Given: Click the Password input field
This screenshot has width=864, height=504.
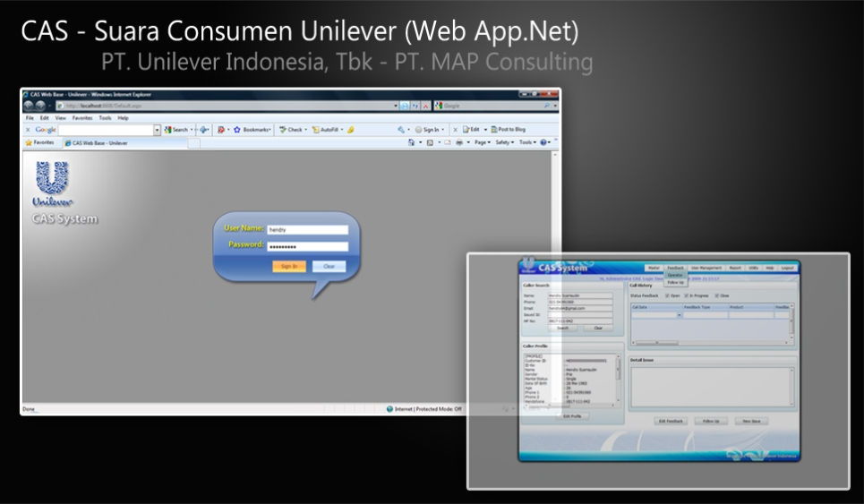Looking at the screenshot, I should coord(307,247).
